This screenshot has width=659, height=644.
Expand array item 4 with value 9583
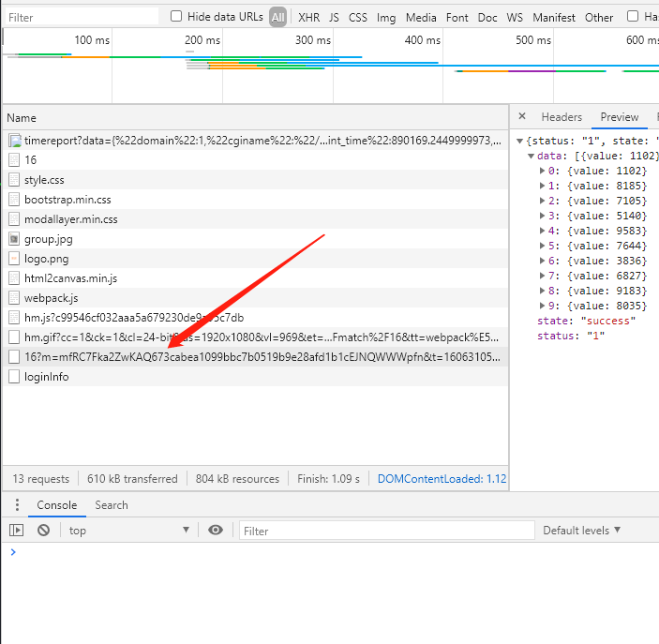[x=542, y=231]
